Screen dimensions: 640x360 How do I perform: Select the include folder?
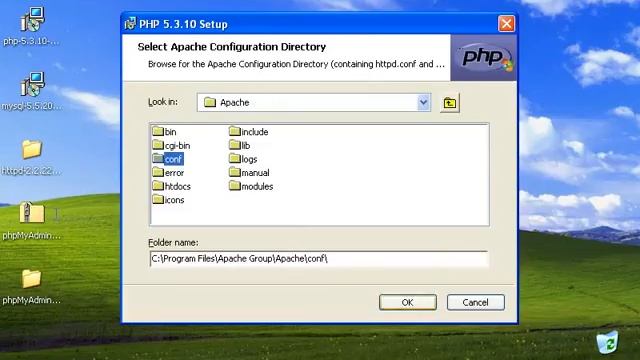pyautogui.click(x=249, y=131)
